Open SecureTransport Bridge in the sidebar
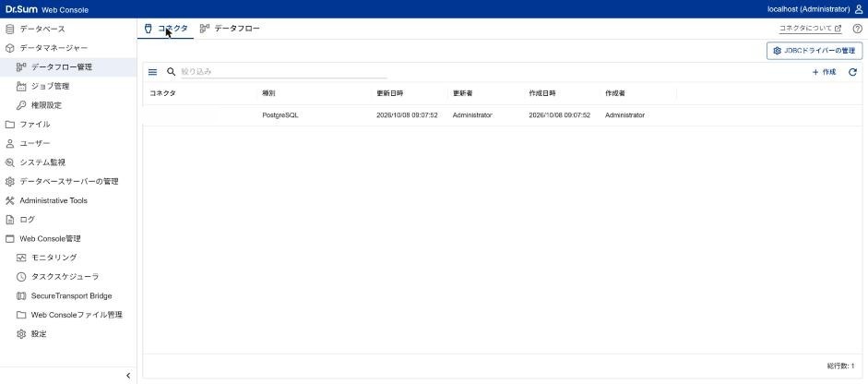Image resolution: width=868 pixels, height=384 pixels. [x=68, y=296]
